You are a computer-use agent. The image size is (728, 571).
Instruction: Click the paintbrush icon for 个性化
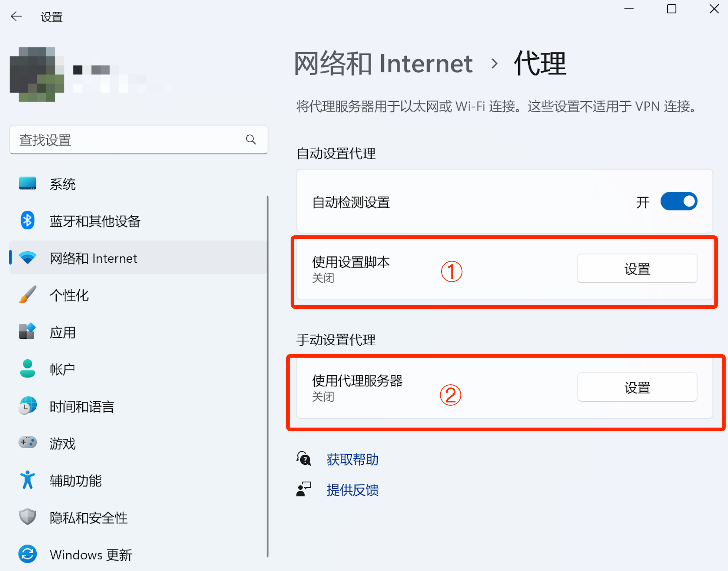[x=28, y=294]
